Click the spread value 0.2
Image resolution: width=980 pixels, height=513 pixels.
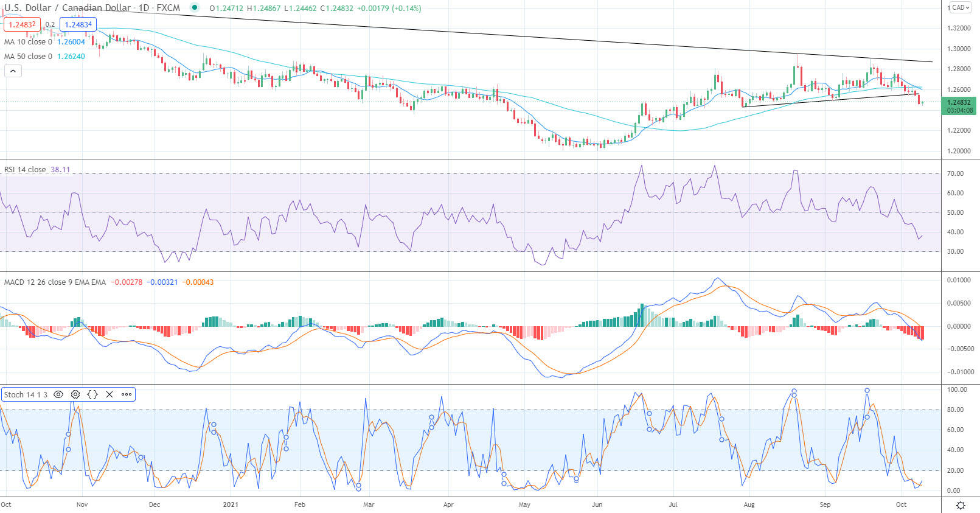coord(50,25)
